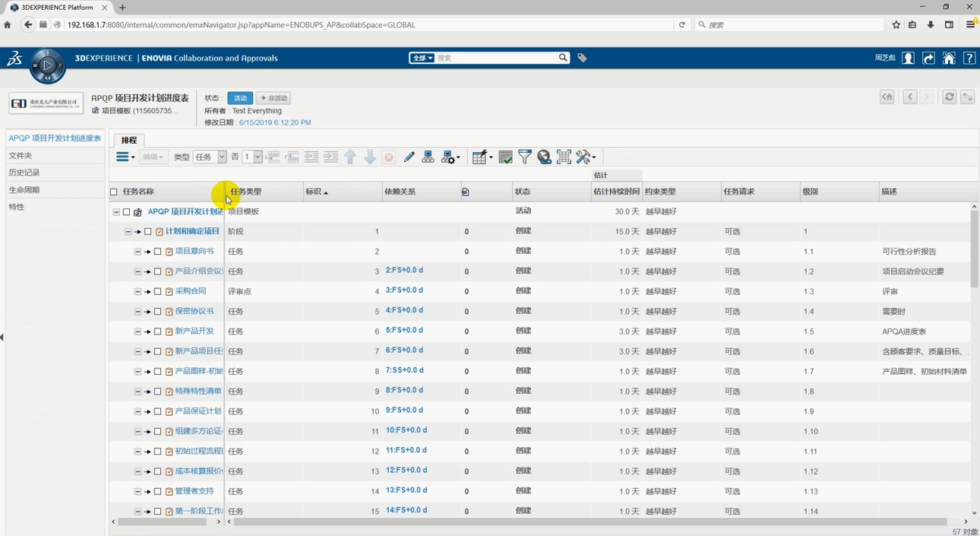This screenshot has height=536, width=980.
Task: Tick the checkbox for 计划和确定项目 row
Action: point(148,231)
